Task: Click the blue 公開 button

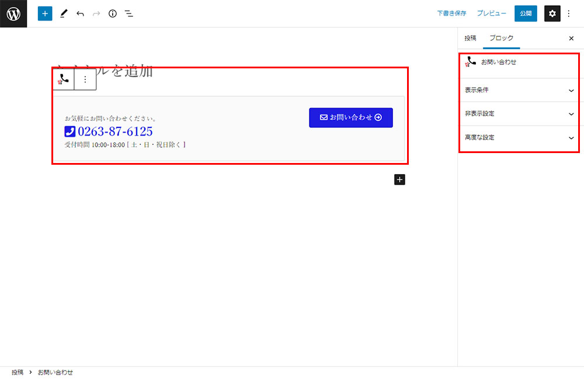Action: (x=526, y=13)
